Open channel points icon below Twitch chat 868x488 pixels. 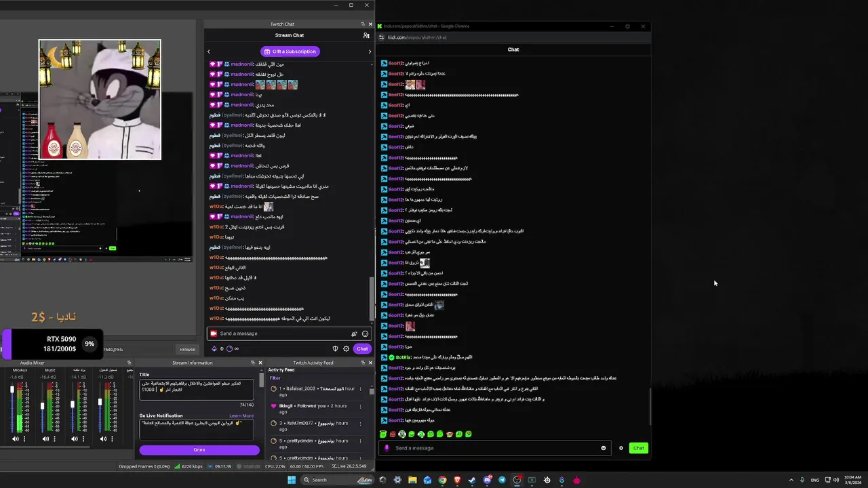click(x=229, y=349)
